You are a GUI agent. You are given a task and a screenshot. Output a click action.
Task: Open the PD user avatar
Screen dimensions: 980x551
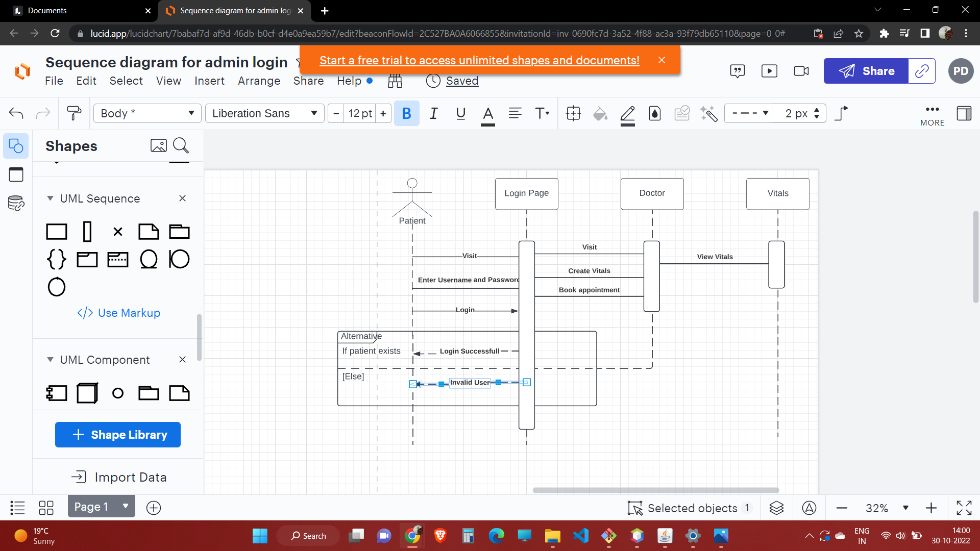(x=961, y=71)
